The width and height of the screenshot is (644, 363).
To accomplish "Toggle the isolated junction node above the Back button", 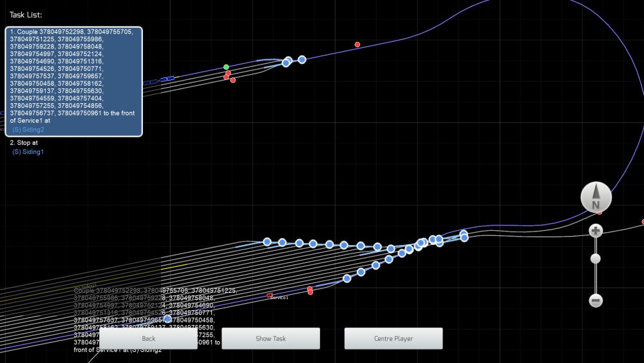I will pyautogui.click(x=168, y=319).
